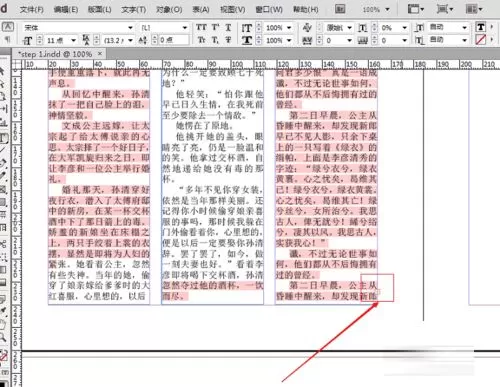The width and height of the screenshot is (500, 387).
Task: Click the tracking icon
Action: [307, 41]
